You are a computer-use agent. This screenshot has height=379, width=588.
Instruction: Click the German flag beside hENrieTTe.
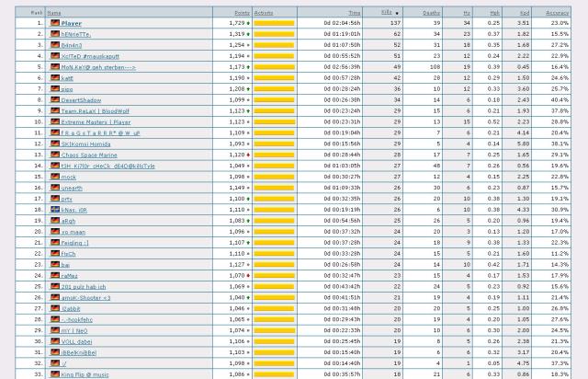coord(55,33)
